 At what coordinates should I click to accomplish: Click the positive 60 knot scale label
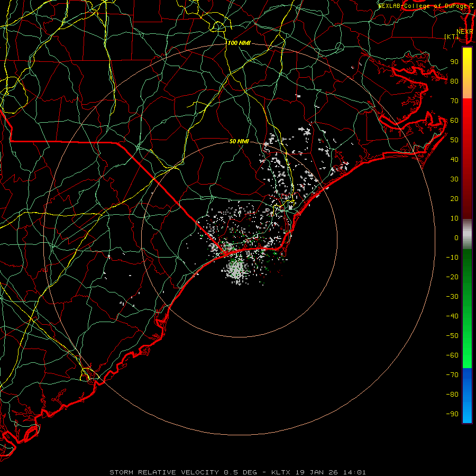click(x=454, y=121)
